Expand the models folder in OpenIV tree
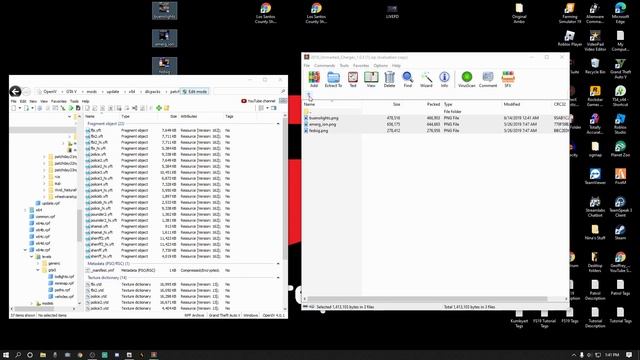 32,303
